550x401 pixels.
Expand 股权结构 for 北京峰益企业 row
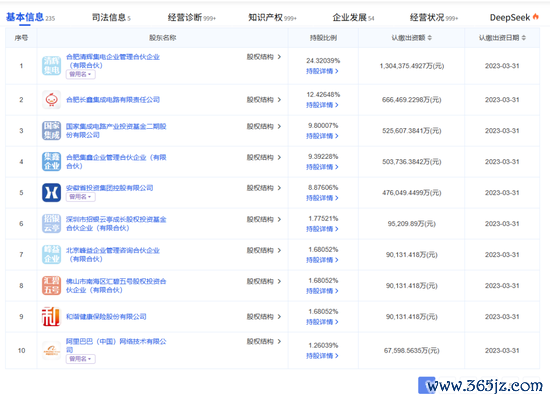pos(264,250)
